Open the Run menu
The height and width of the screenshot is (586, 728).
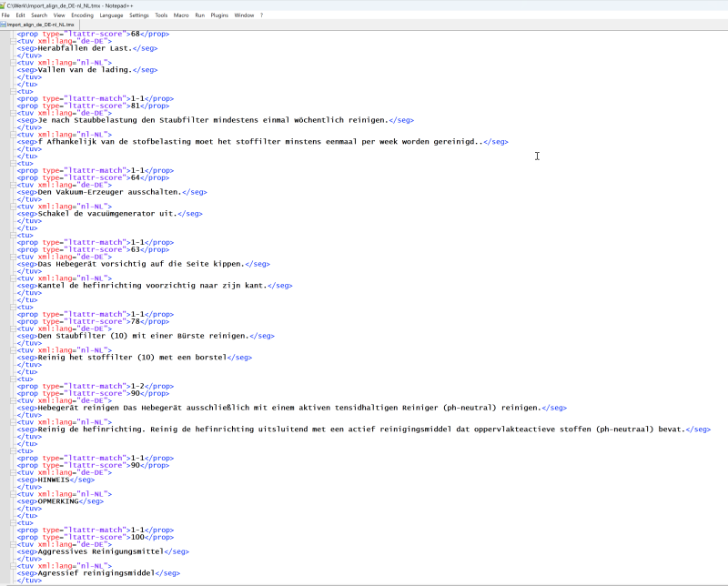click(x=199, y=15)
